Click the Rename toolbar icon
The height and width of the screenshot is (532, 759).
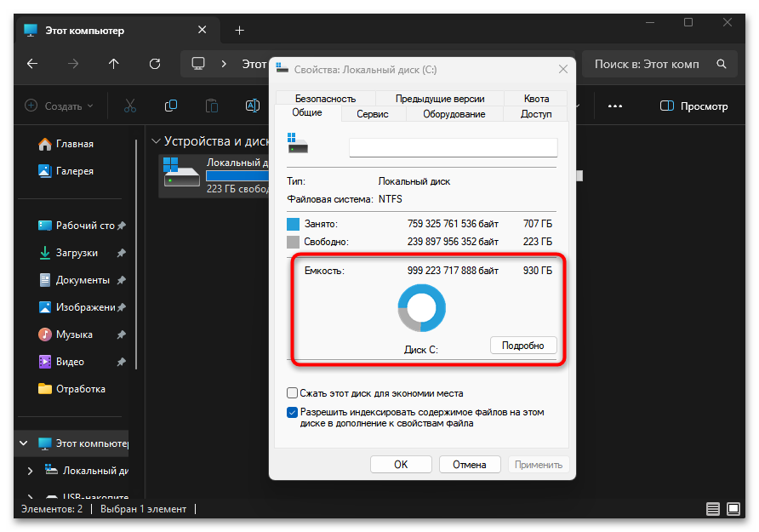[253, 106]
